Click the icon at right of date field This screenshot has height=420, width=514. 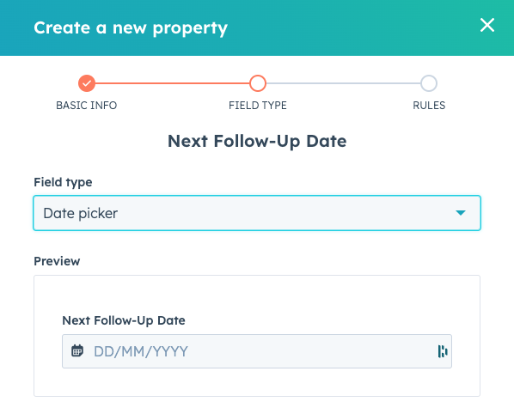click(443, 351)
